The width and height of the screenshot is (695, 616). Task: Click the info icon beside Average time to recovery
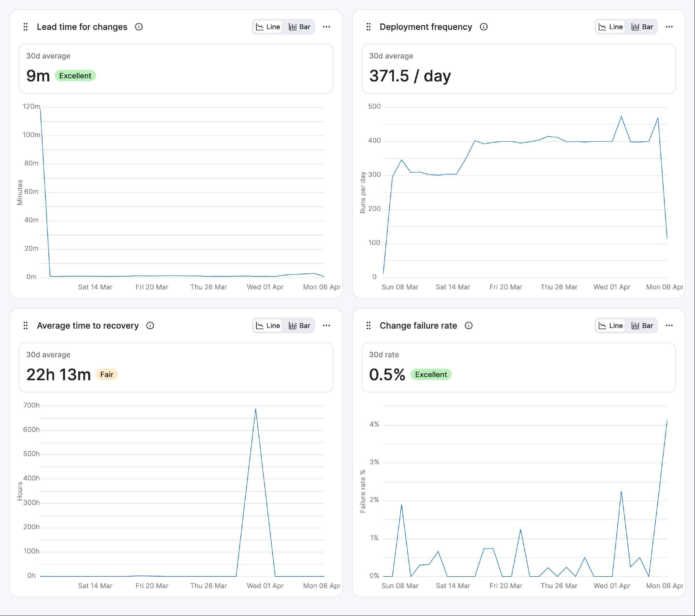point(150,325)
